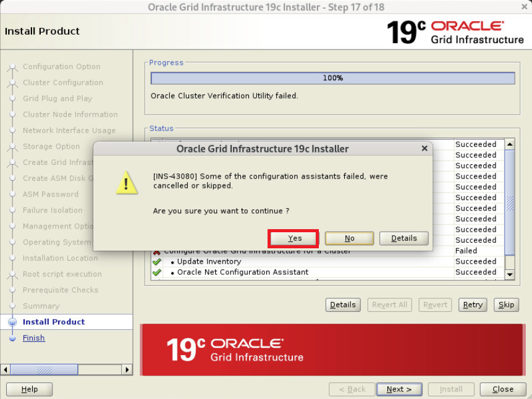This screenshot has width=532, height=399.
Task: Click red X icon on failed Configure row
Action: pos(156,253)
